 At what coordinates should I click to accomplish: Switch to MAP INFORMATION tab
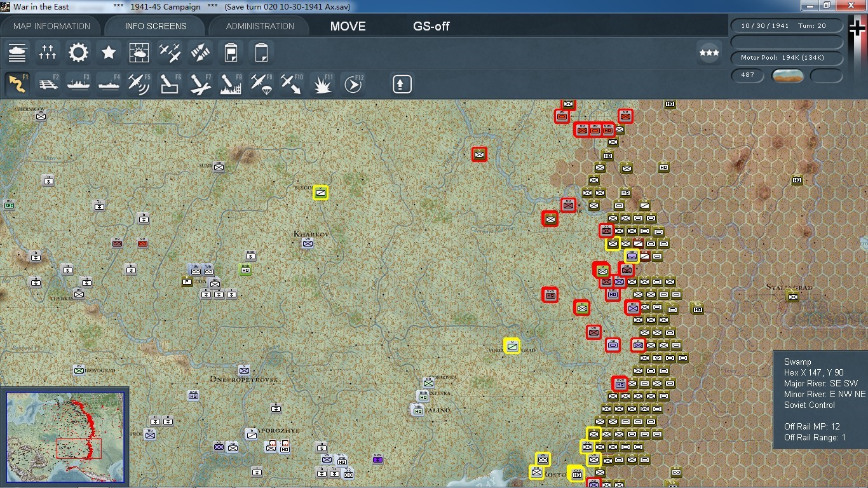pos(52,26)
